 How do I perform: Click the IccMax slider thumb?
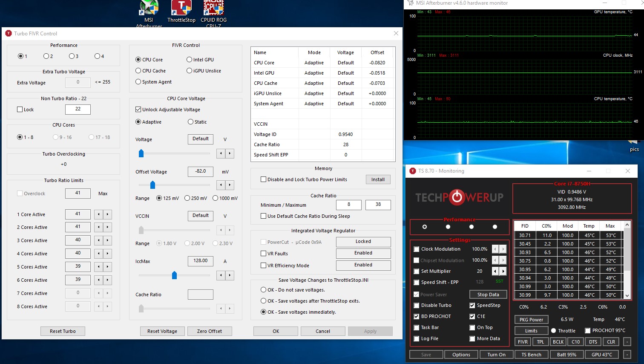tap(174, 275)
